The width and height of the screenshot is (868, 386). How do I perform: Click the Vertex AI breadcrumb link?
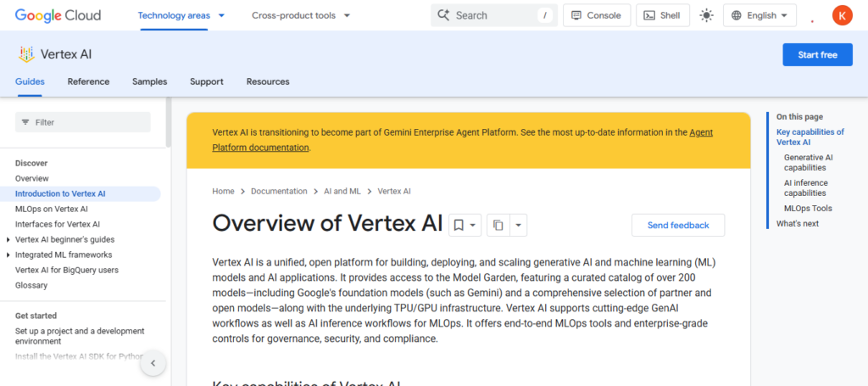click(x=394, y=191)
